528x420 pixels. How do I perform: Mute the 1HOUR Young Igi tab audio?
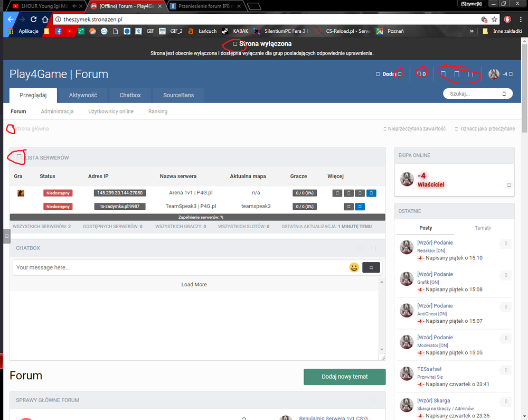coord(74,6)
